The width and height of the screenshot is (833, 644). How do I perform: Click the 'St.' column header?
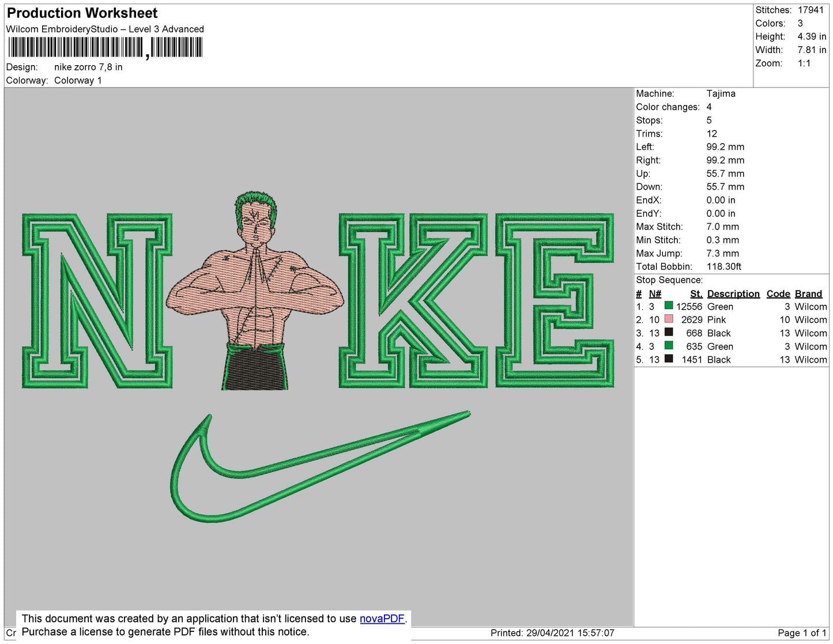[696, 293]
